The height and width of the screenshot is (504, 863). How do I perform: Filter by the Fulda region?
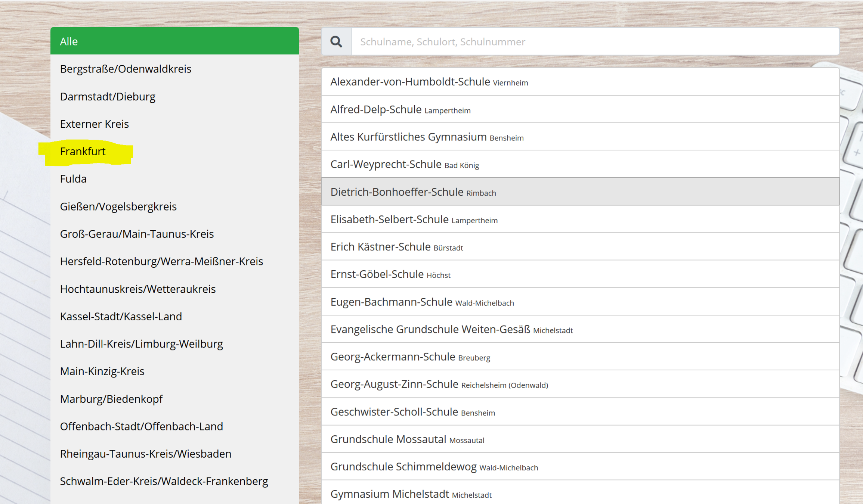(x=73, y=179)
